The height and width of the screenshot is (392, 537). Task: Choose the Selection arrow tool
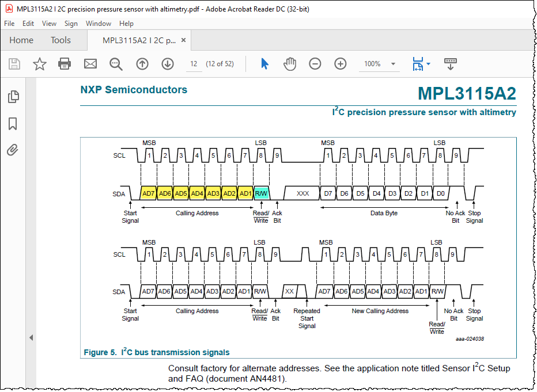coord(264,64)
